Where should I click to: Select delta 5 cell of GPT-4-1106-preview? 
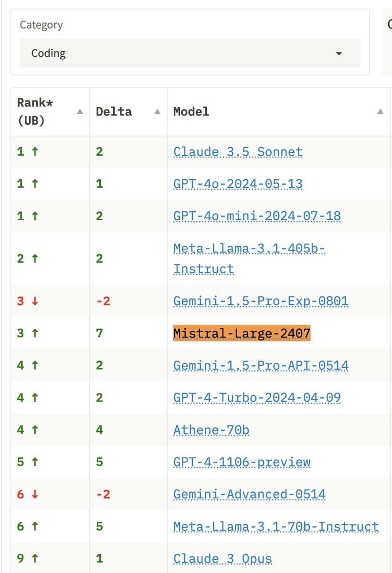coord(128,462)
